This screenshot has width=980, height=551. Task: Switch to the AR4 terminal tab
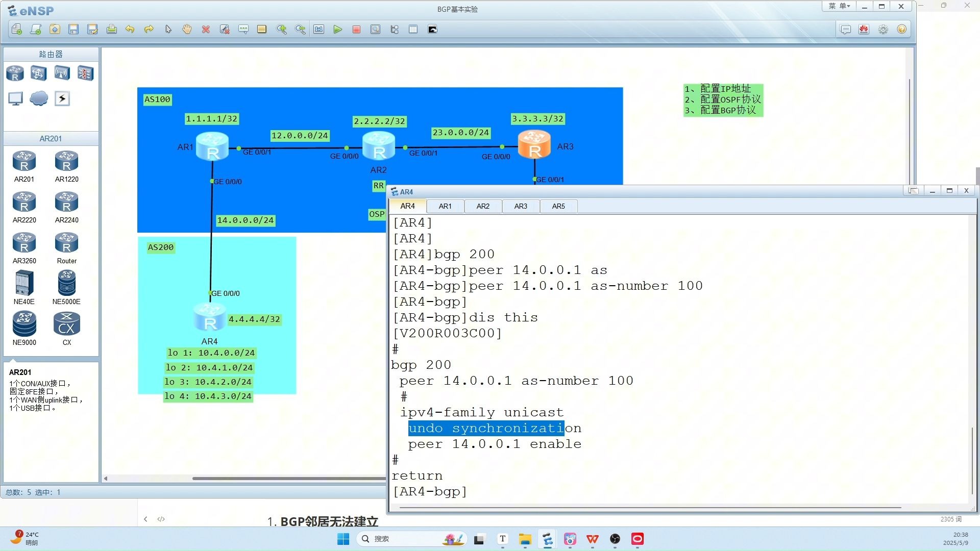407,206
